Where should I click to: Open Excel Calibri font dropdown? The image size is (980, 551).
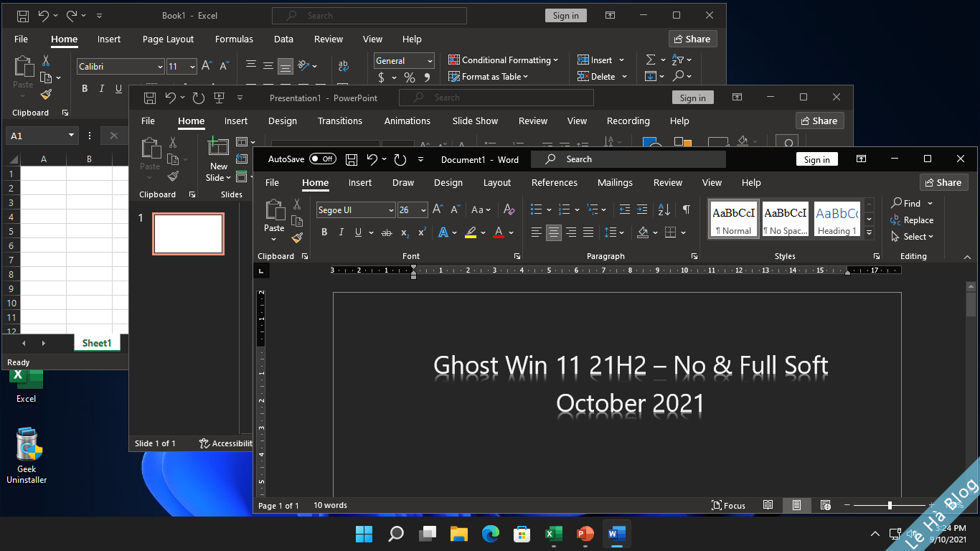(x=160, y=67)
